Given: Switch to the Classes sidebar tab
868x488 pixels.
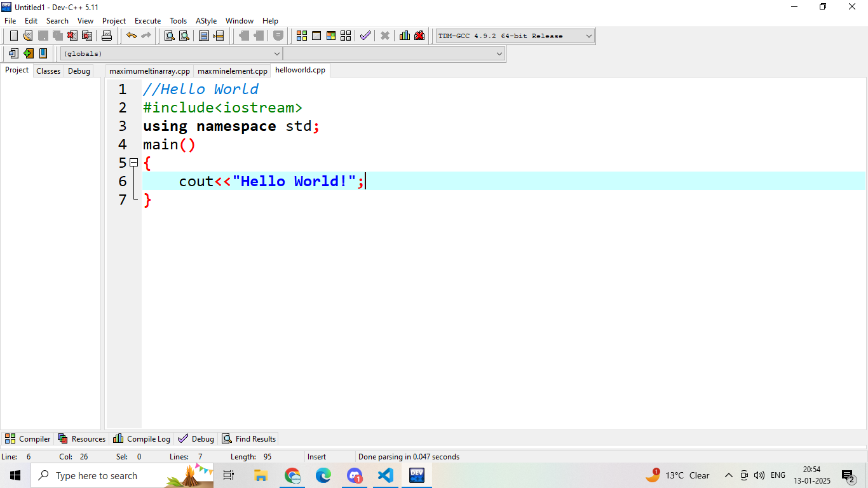Looking at the screenshot, I should pyautogui.click(x=48, y=71).
